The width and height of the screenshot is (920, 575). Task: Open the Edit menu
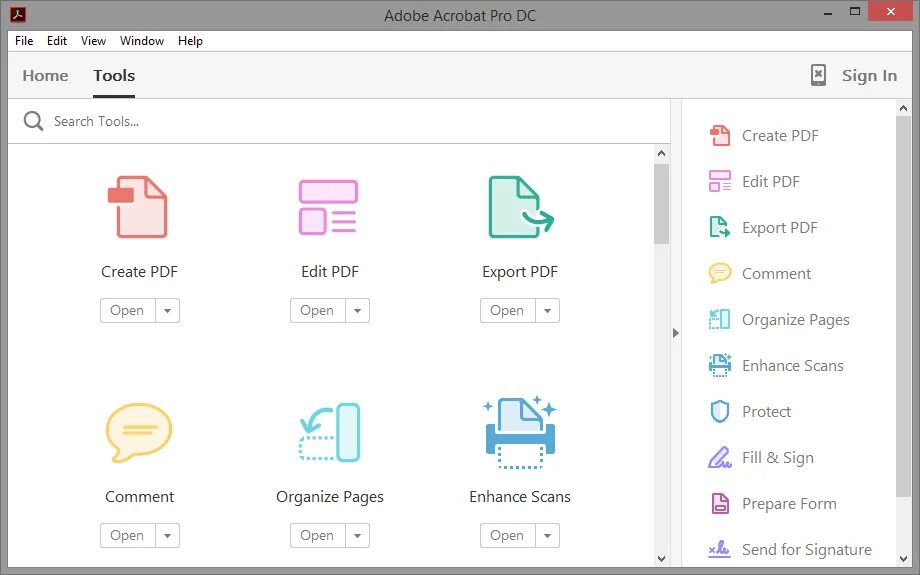[57, 40]
